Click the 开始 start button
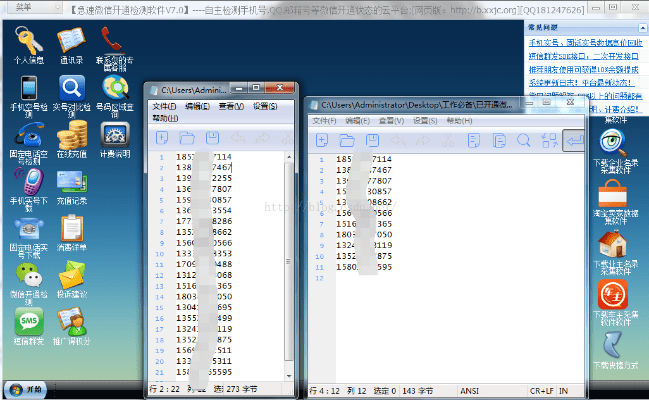This screenshot has height=400, width=649. [26, 389]
